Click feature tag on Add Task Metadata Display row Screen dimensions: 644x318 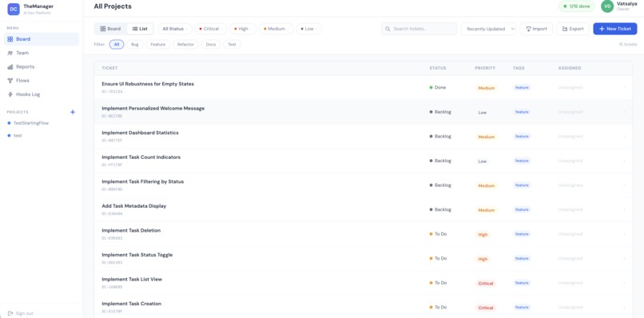(522, 209)
